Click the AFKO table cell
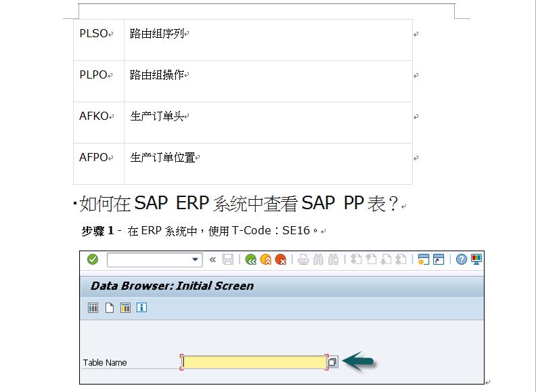The image size is (536, 392). [x=99, y=123]
